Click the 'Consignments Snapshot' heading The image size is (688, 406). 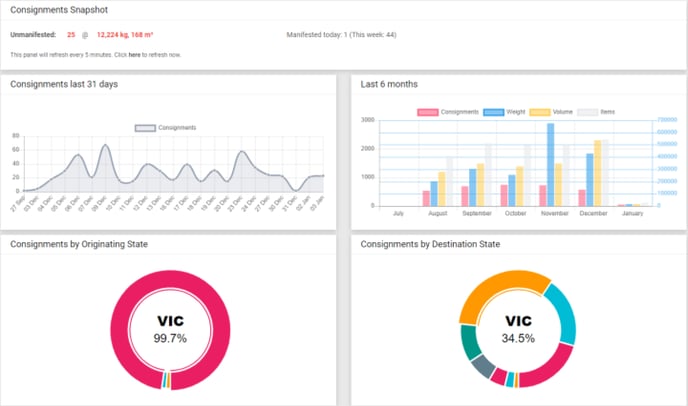pos(59,10)
